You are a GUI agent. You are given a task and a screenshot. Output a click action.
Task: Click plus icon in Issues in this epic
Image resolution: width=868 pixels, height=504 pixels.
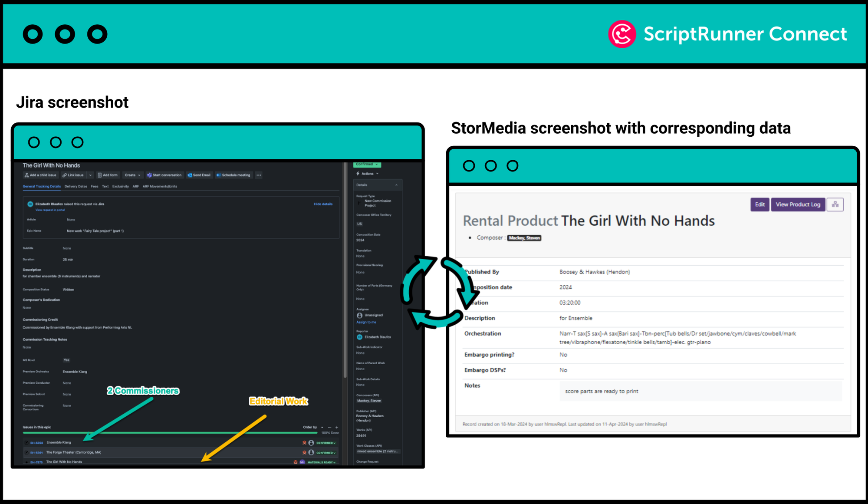(337, 427)
